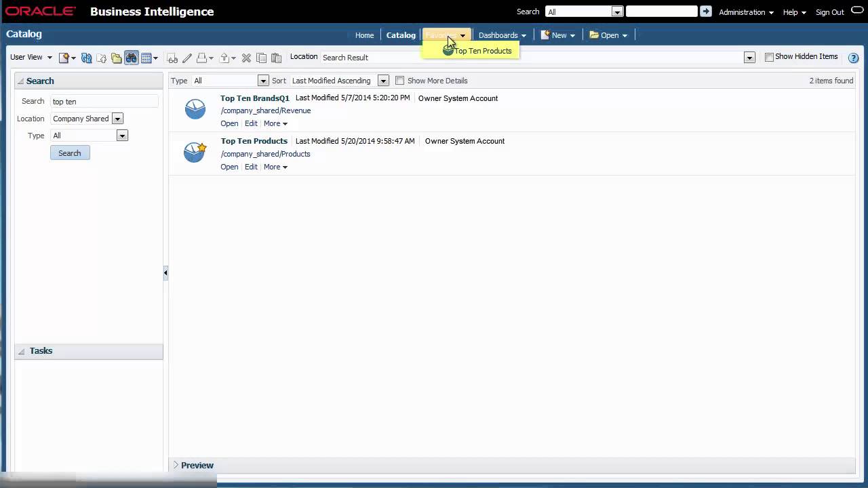Open the list view type icon menu
The image size is (868, 488).
(149, 58)
